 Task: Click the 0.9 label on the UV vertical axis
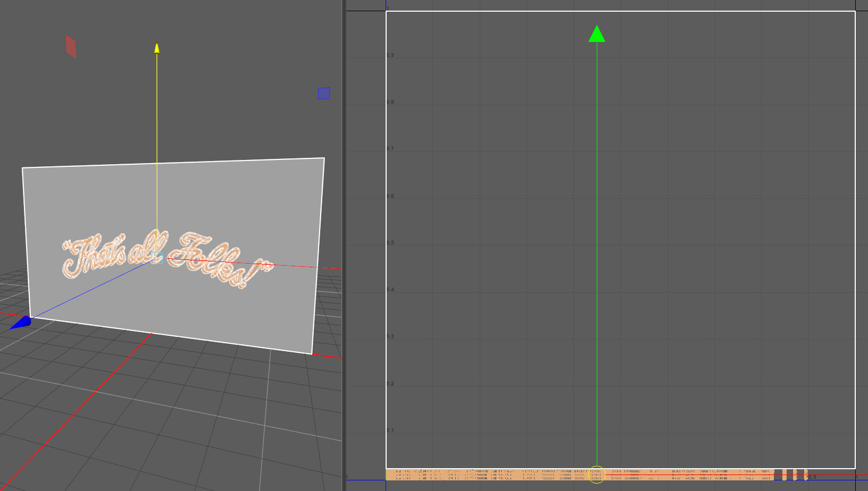pos(390,55)
